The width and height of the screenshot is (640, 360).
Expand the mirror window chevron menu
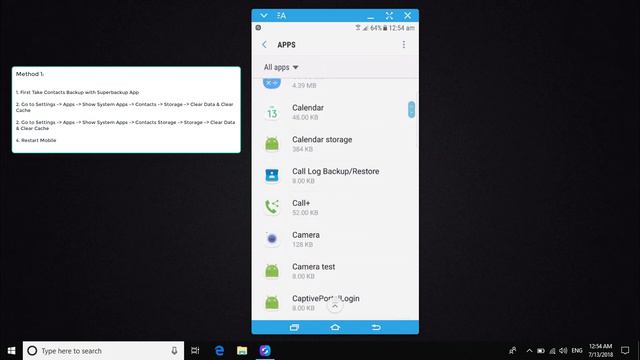point(264,16)
